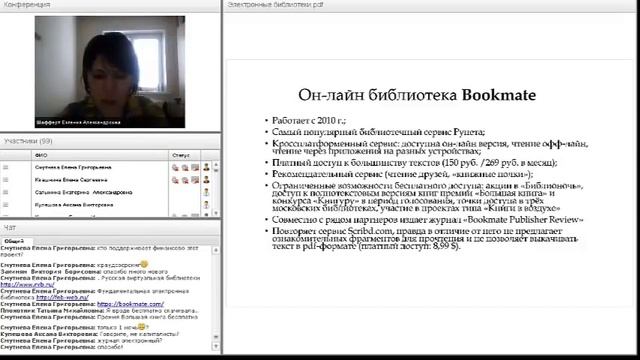The image size is (640, 360).
Task: Open the feb-web.ru link in chat
Action: [x=62, y=298]
